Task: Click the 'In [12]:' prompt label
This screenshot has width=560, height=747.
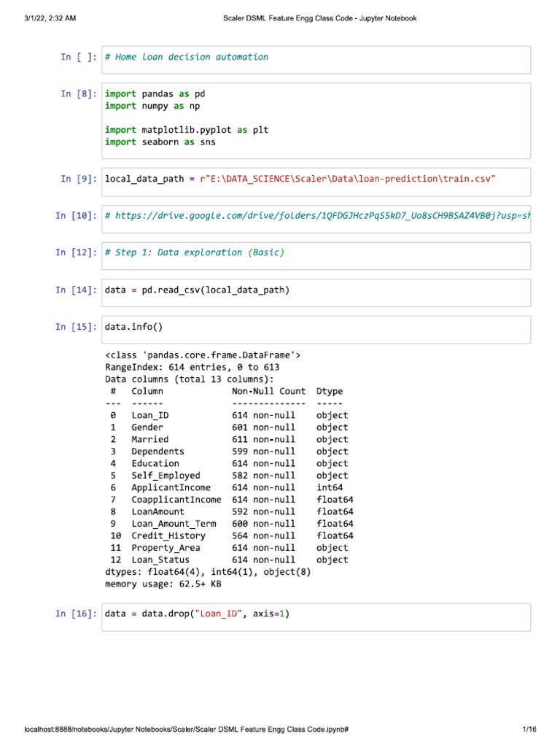Action: tap(76, 252)
